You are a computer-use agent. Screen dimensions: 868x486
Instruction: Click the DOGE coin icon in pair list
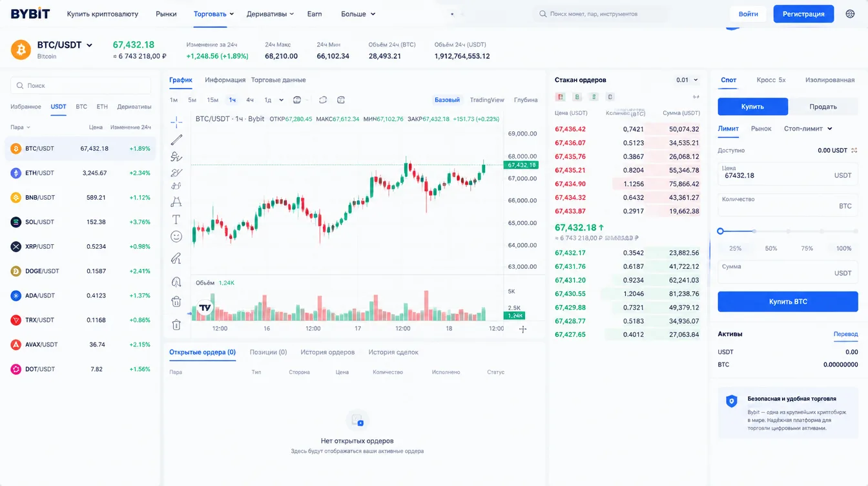[16, 271]
